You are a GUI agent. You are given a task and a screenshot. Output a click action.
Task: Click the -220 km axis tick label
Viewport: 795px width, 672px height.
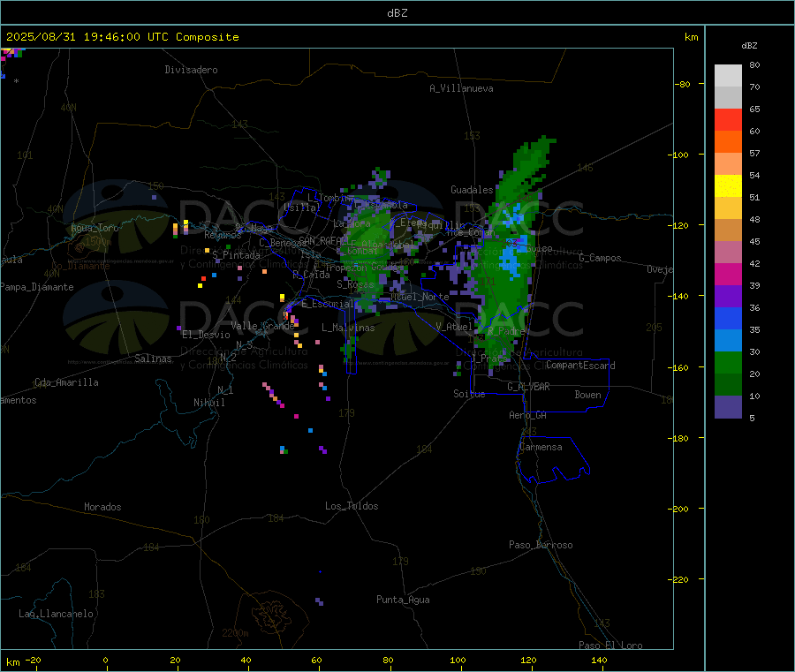click(x=680, y=579)
